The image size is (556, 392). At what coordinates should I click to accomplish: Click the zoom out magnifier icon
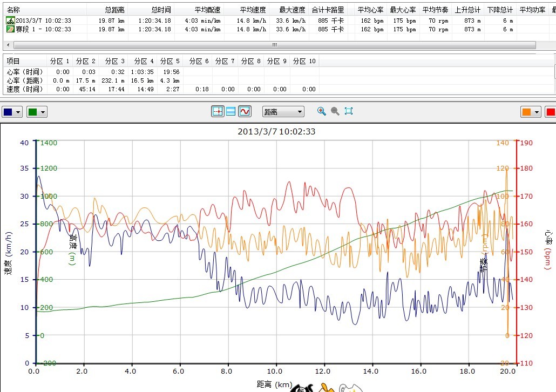click(x=335, y=111)
